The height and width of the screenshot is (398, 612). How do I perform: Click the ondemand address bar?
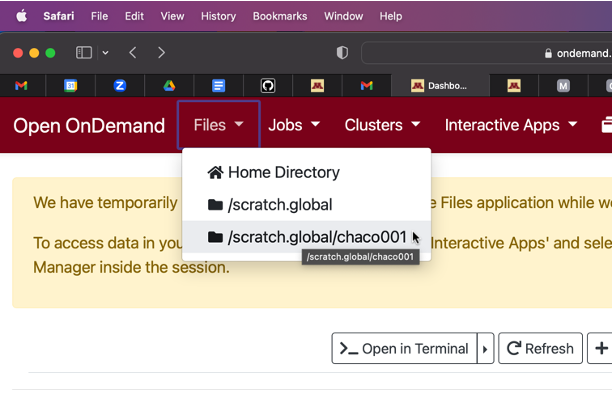click(487, 53)
